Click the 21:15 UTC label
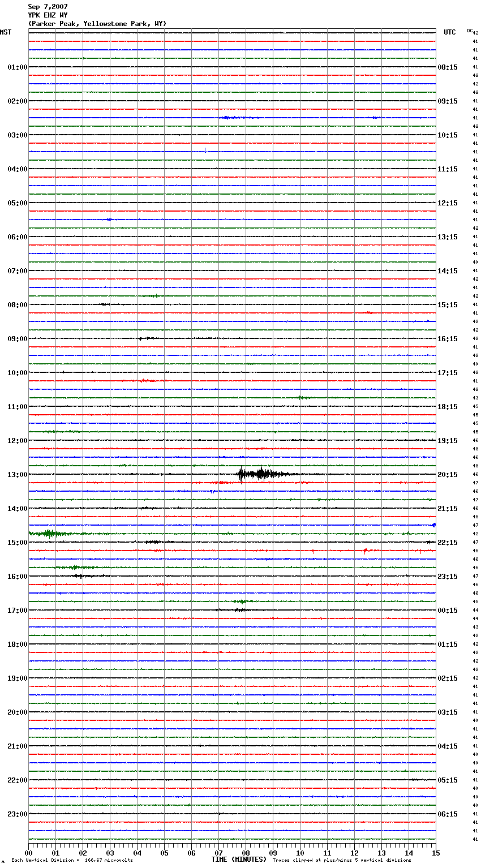The image size is (481, 868). (448, 509)
